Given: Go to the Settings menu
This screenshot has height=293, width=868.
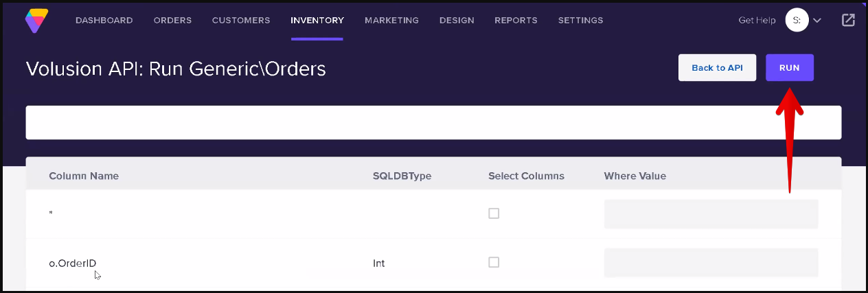Looking at the screenshot, I should point(580,21).
